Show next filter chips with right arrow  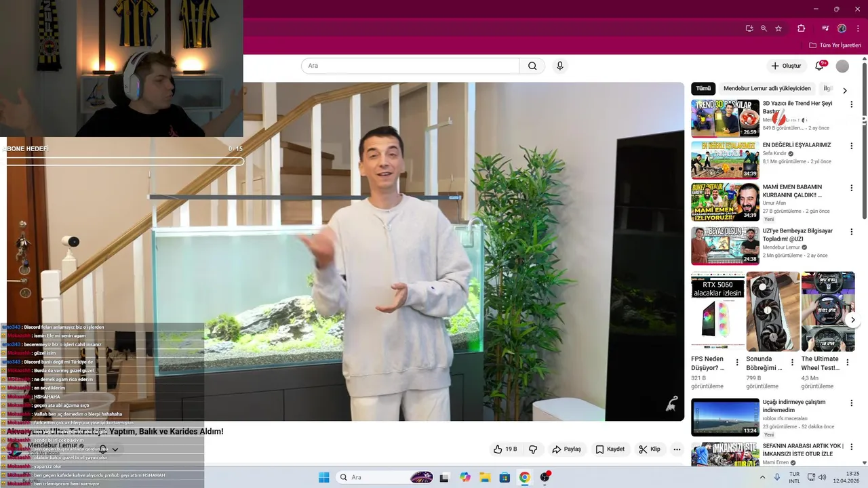pyautogui.click(x=845, y=90)
